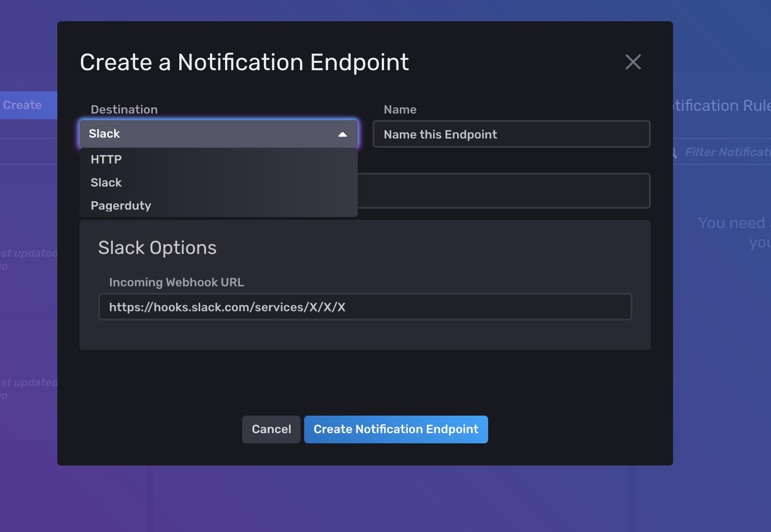
Task: Select HTTP from the destination list
Action: (x=106, y=159)
